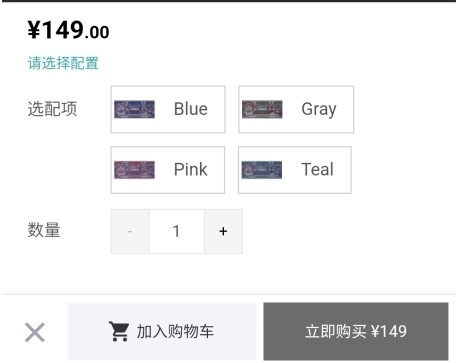457x363 pixels.
Task: Select the Gray keyboard thumbnail image
Action: coord(262,109)
